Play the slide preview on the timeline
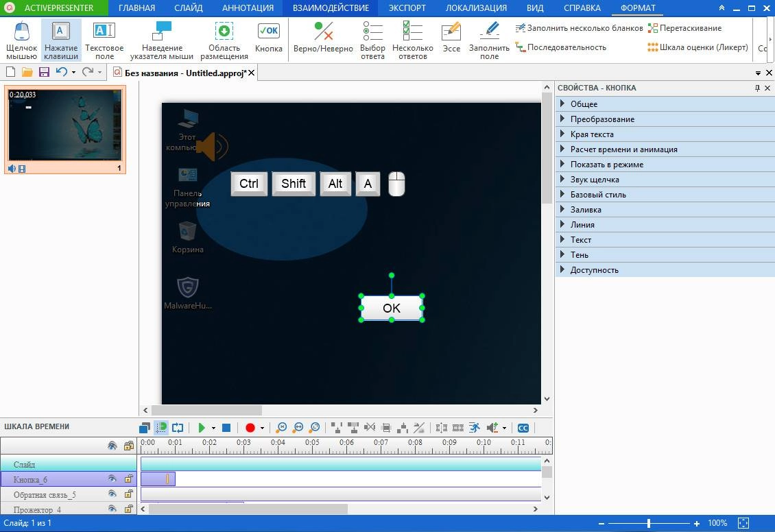 pyautogui.click(x=201, y=428)
